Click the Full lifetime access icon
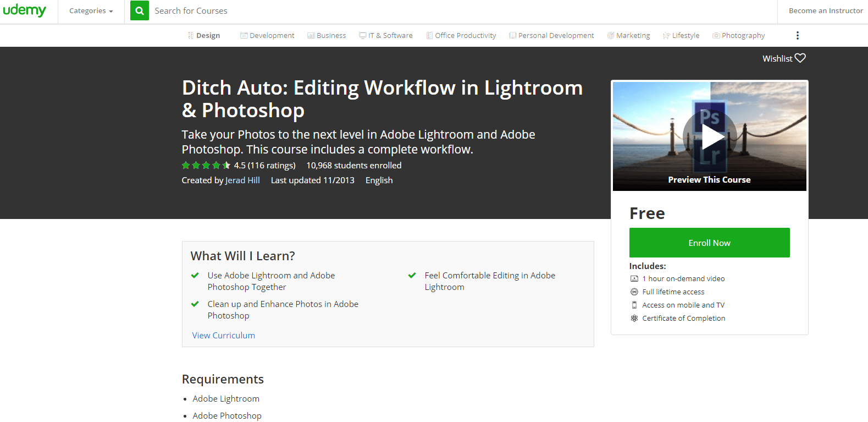 click(x=634, y=292)
